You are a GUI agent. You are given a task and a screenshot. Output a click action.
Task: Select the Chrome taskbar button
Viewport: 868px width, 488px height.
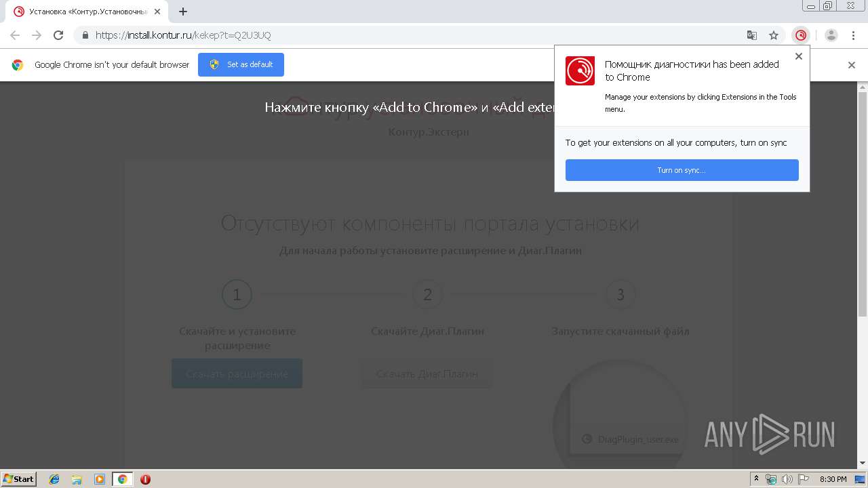122,479
